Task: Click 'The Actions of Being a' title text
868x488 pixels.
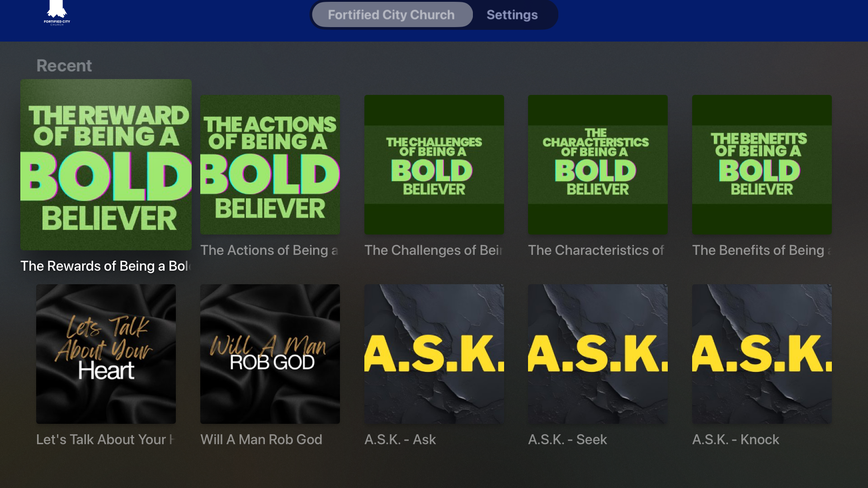Action: 269,250
